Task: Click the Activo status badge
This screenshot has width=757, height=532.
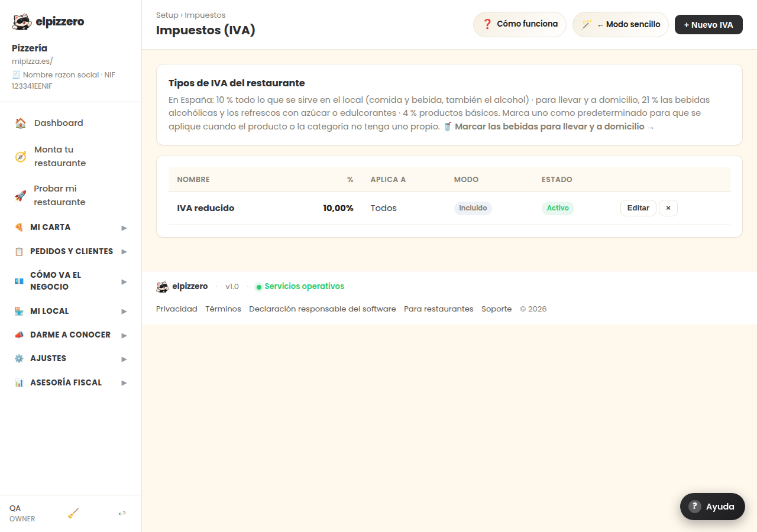Action: [x=558, y=208]
